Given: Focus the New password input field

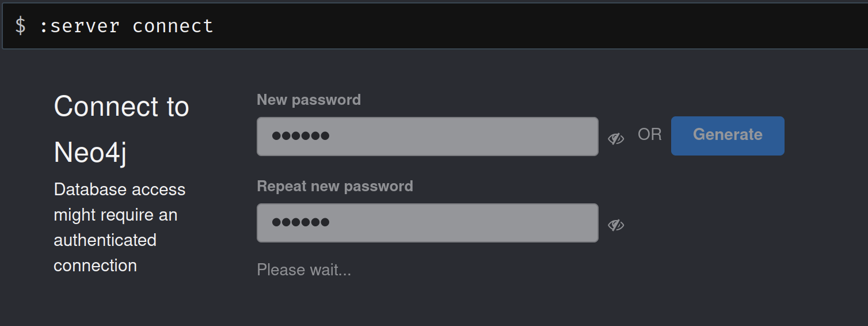Looking at the screenshot, I should coord(460,137).
